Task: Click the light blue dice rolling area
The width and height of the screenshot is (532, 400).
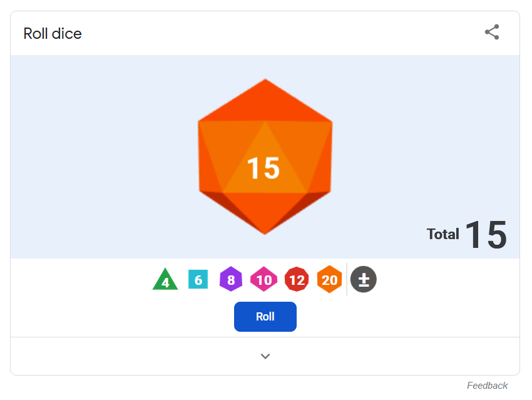Action: pyautogui.click(x=265, y=156)
